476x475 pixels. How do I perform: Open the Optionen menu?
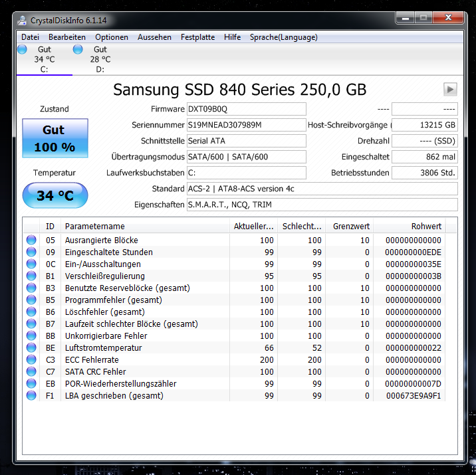pos(112,37)
